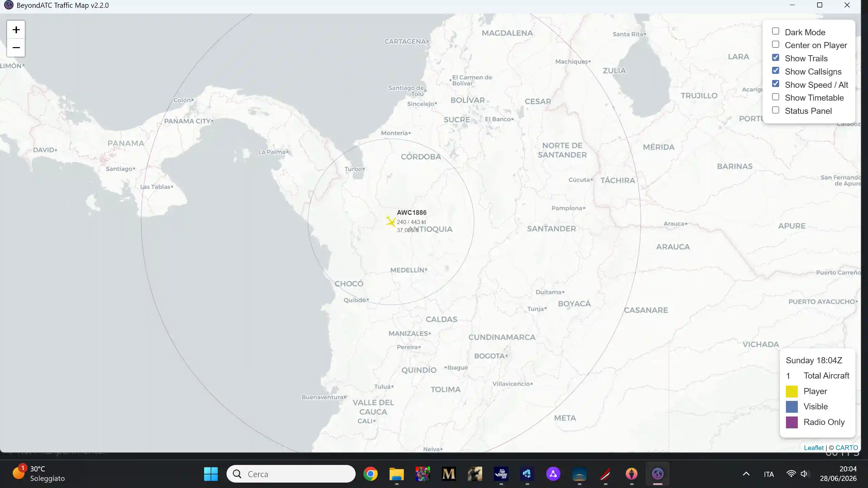Disable Show Callsigns checkbox
The height and width of the screenshot is (488, 868).
[x=775, y=70]
